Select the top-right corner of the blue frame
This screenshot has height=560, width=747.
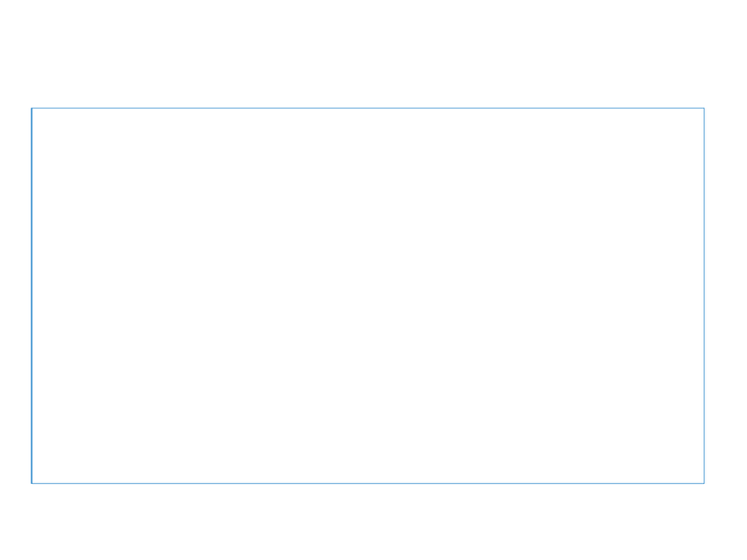pos(704,109)
